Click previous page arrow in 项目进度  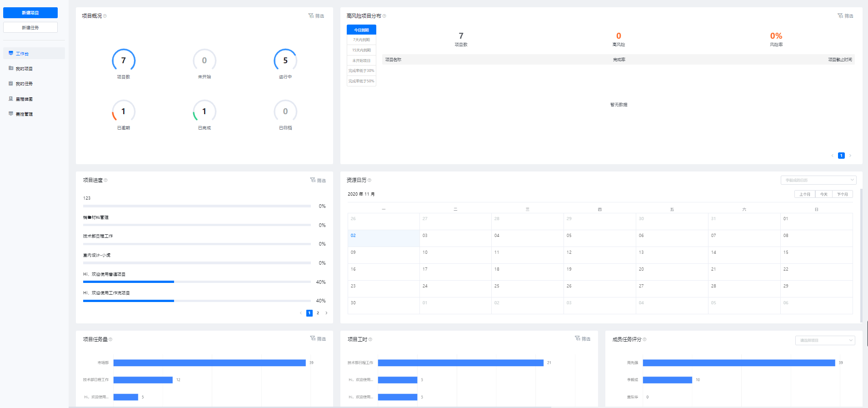(301, 313)
